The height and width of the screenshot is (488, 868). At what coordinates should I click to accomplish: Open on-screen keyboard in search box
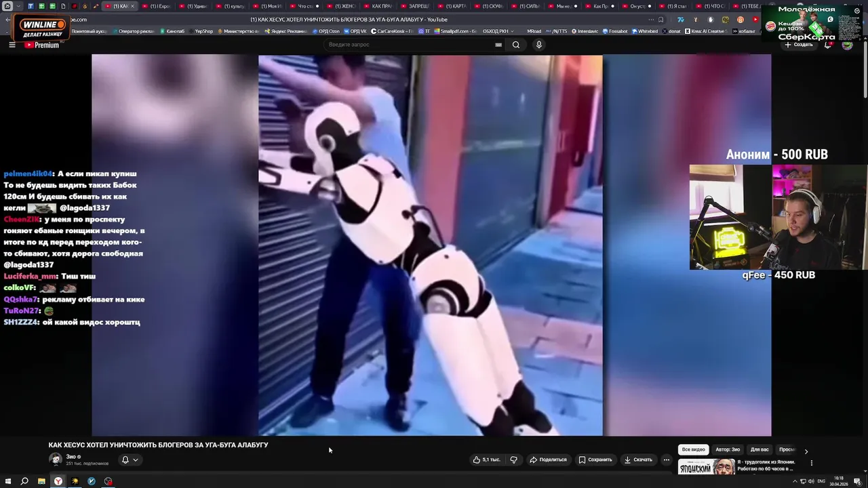coord(498,45)
